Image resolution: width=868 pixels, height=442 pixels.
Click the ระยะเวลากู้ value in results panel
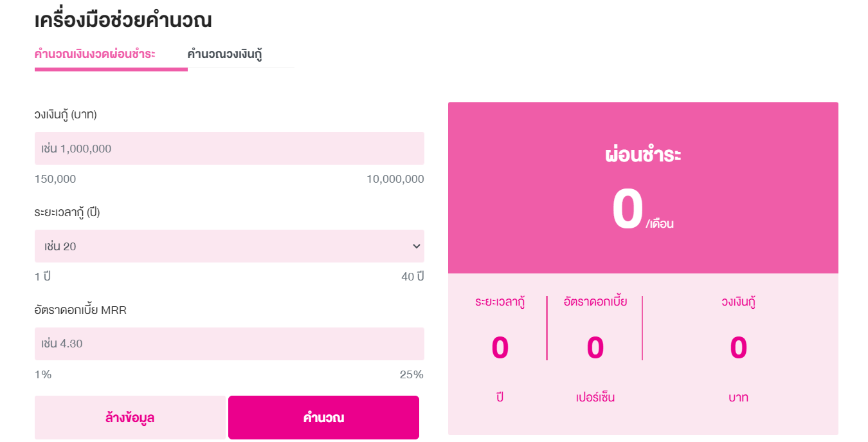click(502, 347)
